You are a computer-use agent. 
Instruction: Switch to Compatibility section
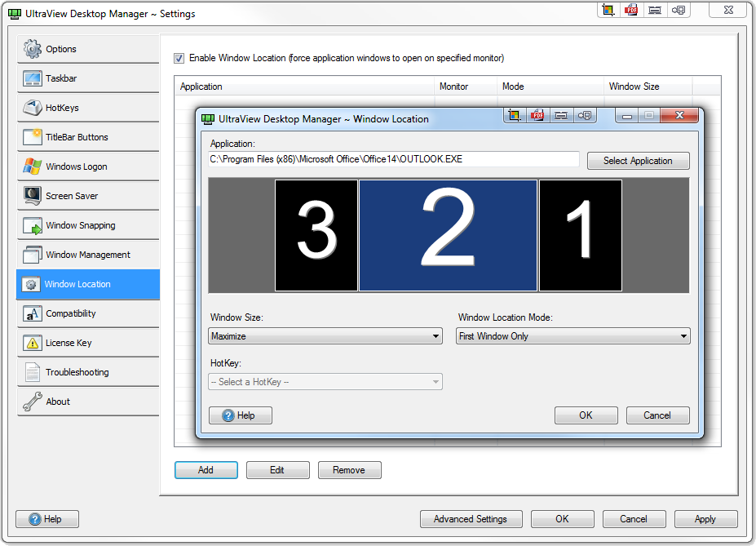point(88,313)
